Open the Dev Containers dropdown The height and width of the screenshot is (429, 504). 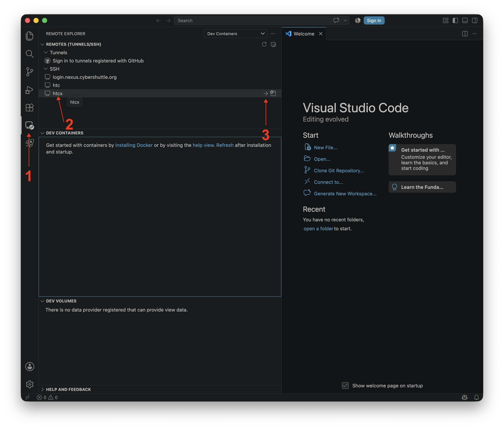pos(235,34)
